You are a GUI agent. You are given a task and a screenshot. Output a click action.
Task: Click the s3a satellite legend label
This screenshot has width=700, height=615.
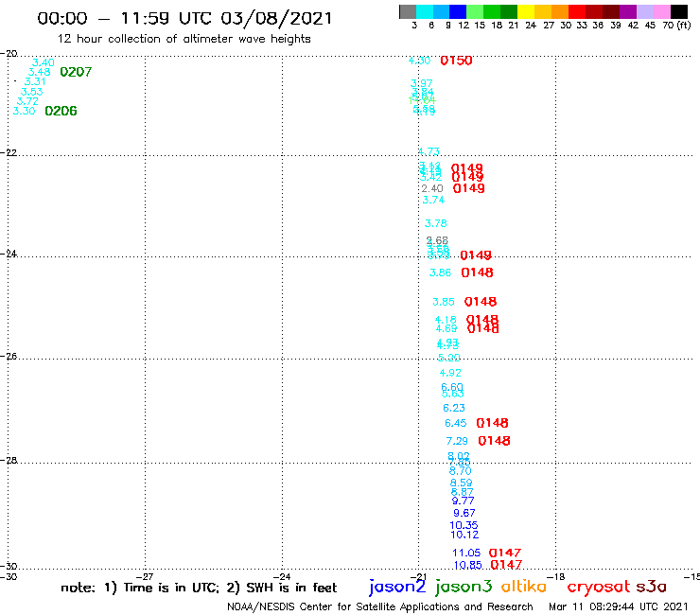coord(652,587)
